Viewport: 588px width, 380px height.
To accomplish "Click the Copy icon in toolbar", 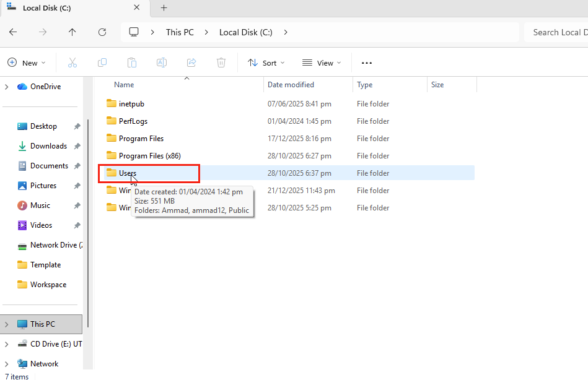I will coord(102,63).
